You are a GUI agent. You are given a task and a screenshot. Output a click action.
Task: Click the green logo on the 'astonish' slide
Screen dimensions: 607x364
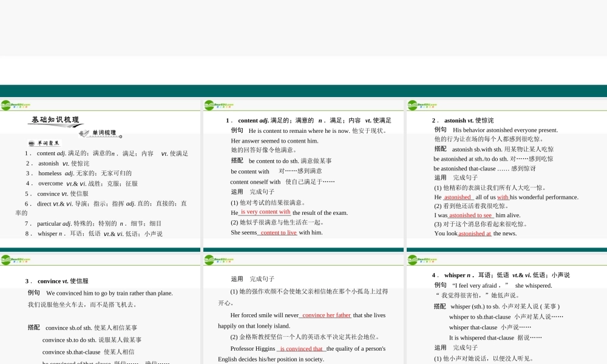[x=422, y=105]
